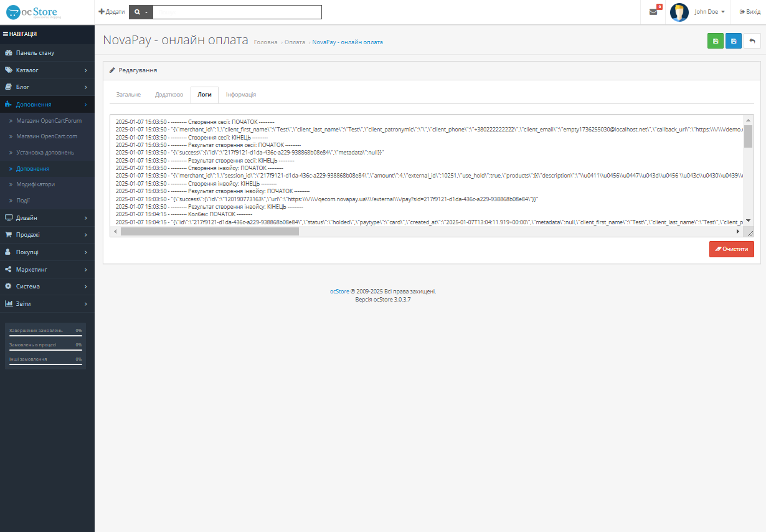
Task: Click 'Версія ocStore 3.0.3.7' footer text
Action: [x=383, y=300]
